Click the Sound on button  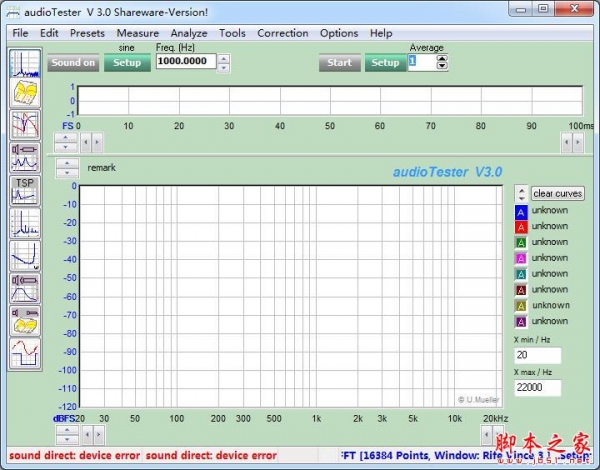point(73,63)
